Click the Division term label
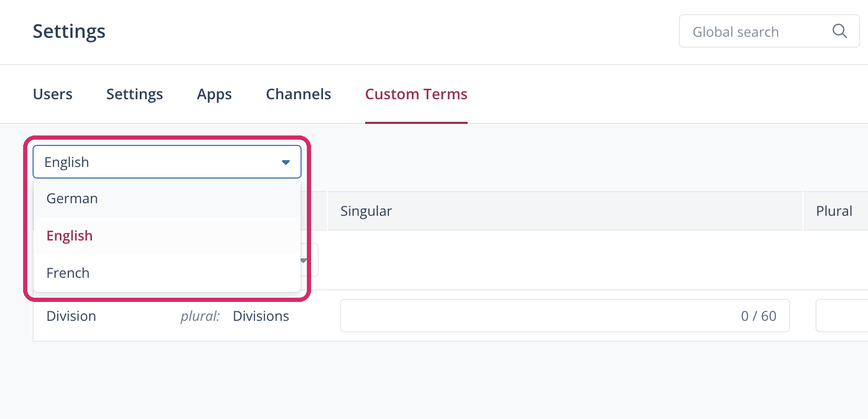Image resolution: width=868 pixels, height=419 pixels. pyautogui.click(x=71, y=316)
